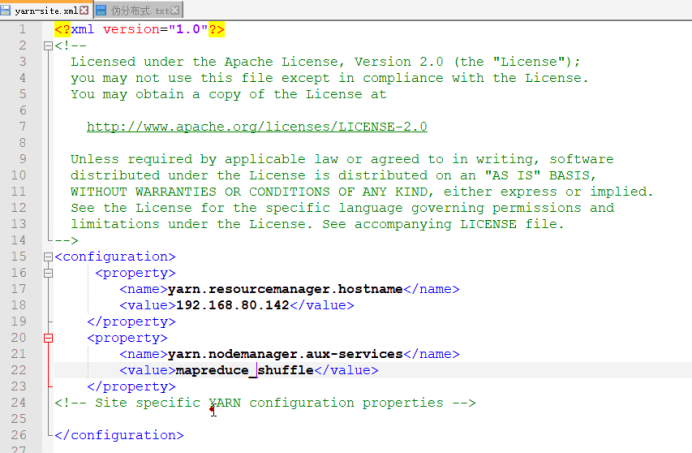This screenshot has height=453, width=692.
Task: Close the yarn-site.xml tab
Action: coord(84,10)
